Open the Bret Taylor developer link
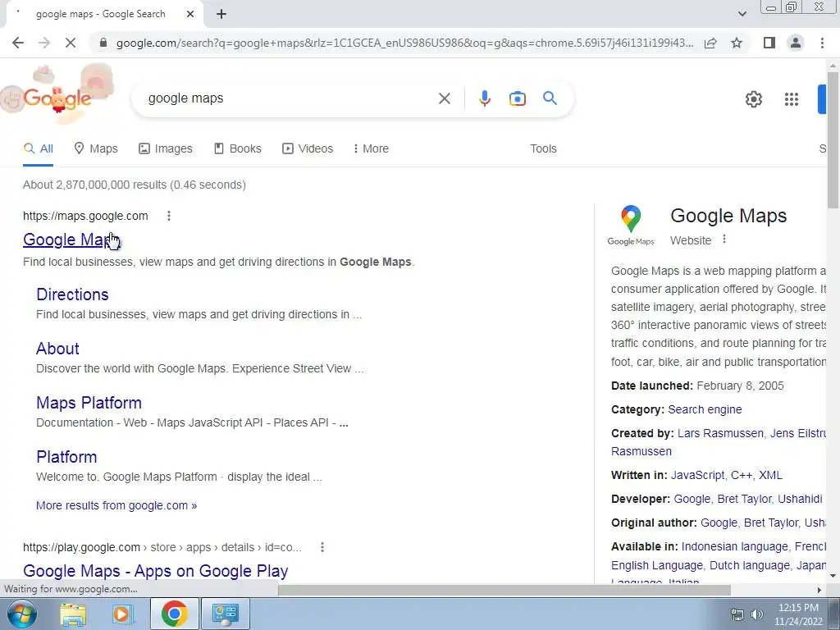840x630 pixels. (x=744, y=500)
